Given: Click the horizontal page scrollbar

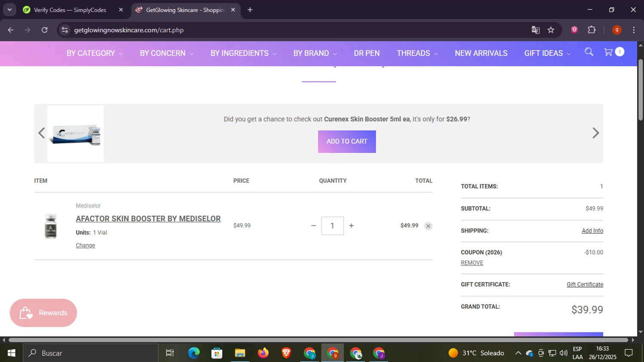Looking at the screenshot, I should pyautogui.click(x=319, y=340).
